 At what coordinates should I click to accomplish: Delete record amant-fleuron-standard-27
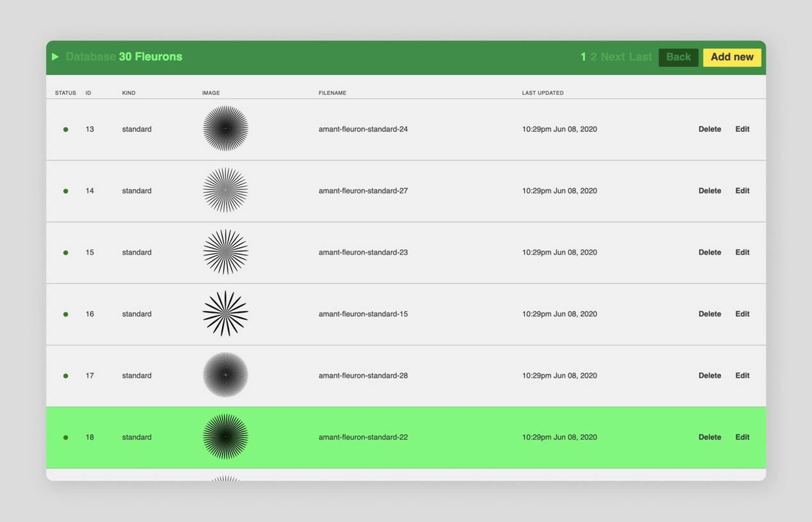[x=709, y=191]
